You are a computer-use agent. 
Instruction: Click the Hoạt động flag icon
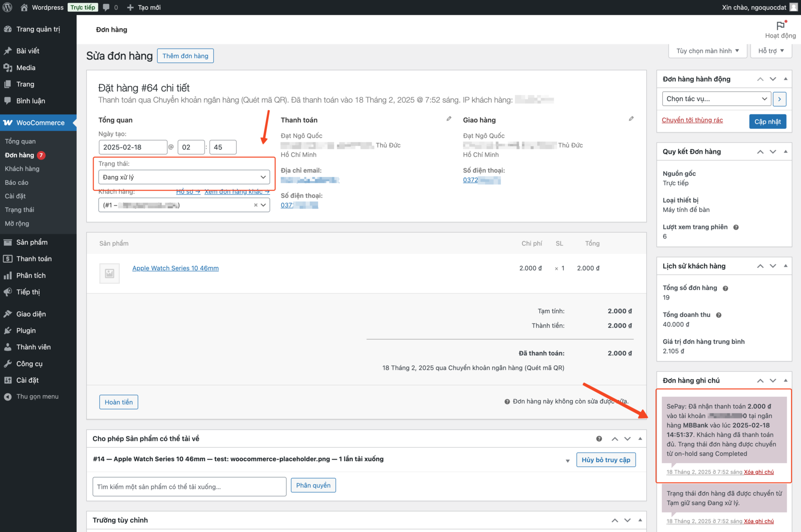[780, 26]
